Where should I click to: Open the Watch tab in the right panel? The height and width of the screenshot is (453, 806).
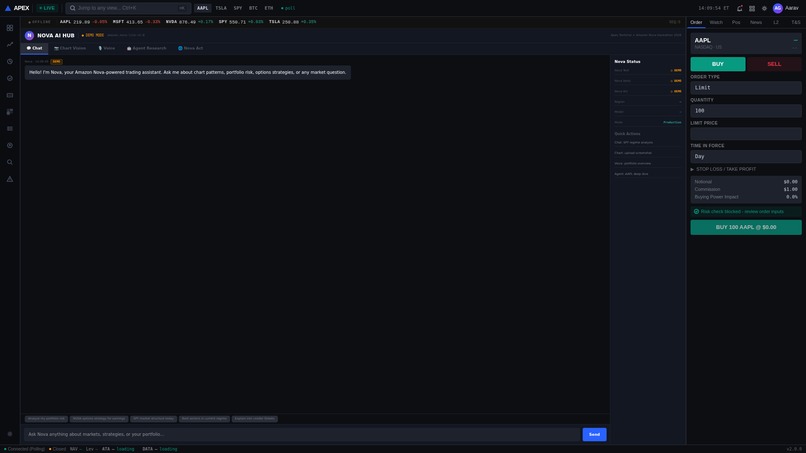click(x=716, y=23)
